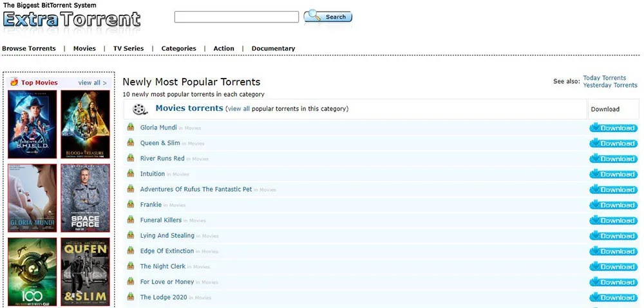
Task: Click the Search button
Action: click(328, 16)
